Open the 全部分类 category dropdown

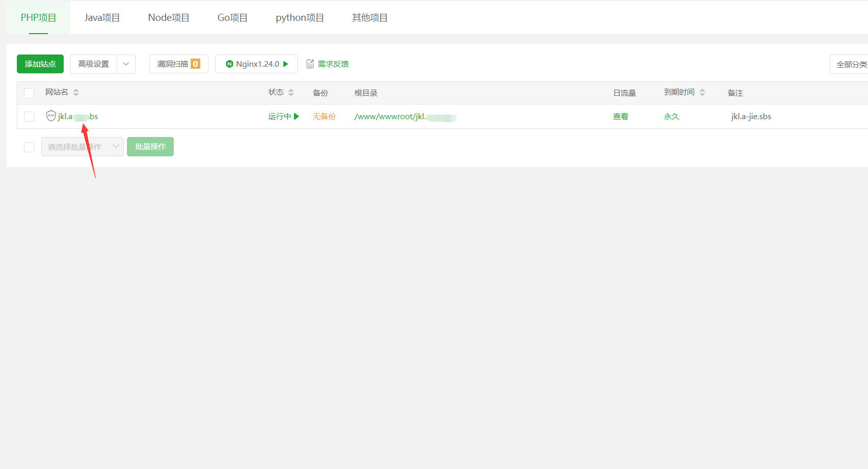pos(850,64)
